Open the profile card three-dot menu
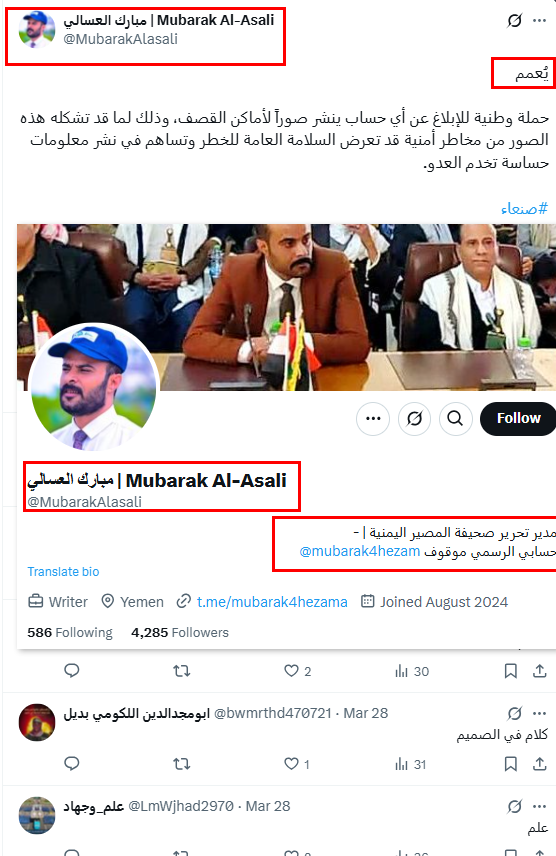556x856 pixels. click(x=373, y=419)
